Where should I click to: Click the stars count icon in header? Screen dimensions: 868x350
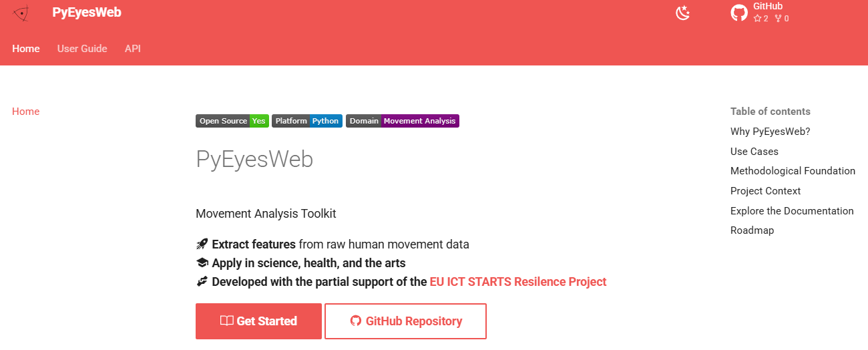point(757,19)
